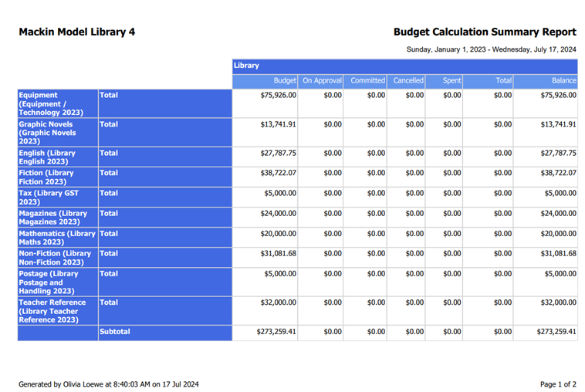Viewport: 585px width, 392px height.
Task: Click the 'Library' header band
Action: click(x=405, y=66)
